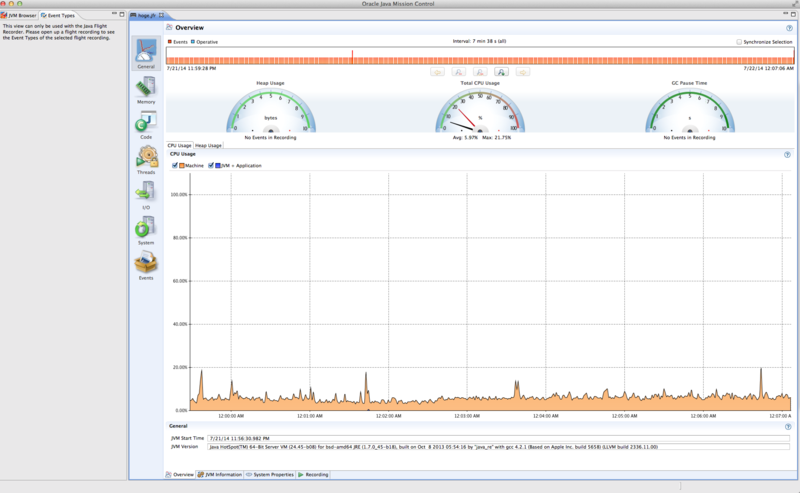Open the JVM Information bottom tab
This screenshot has width=800, height=493.
coord(220,475)
